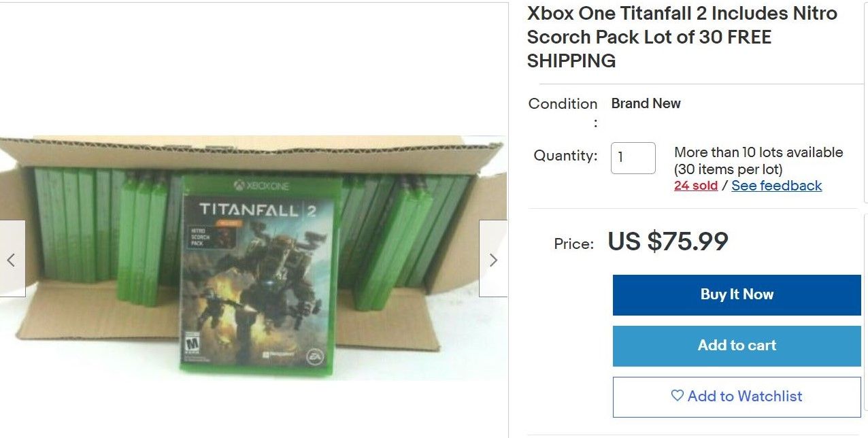This screenshot has height=438, width=868.
Task: Open the See feedback link
Action: [x=777, y=186]
